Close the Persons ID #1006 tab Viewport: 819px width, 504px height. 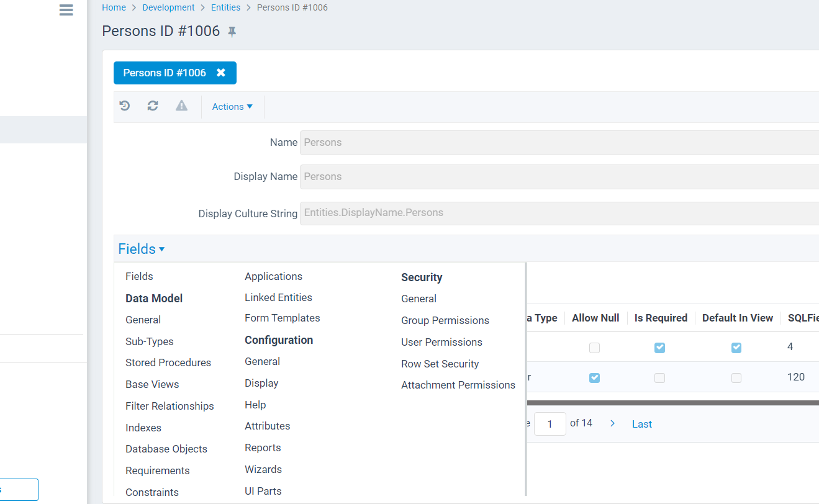[x=221, y=73]
